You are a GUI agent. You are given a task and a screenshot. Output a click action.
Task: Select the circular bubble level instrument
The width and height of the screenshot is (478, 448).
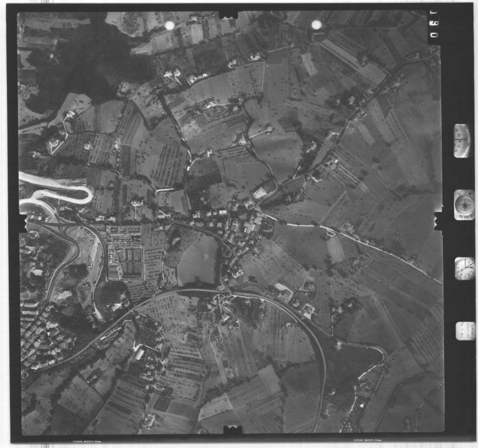464,204
